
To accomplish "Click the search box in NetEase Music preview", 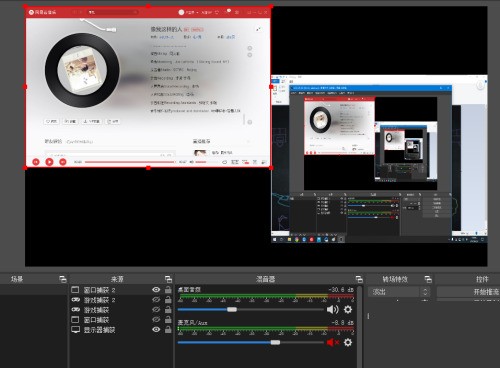I will pyautogui.click(x=112, y=12).
